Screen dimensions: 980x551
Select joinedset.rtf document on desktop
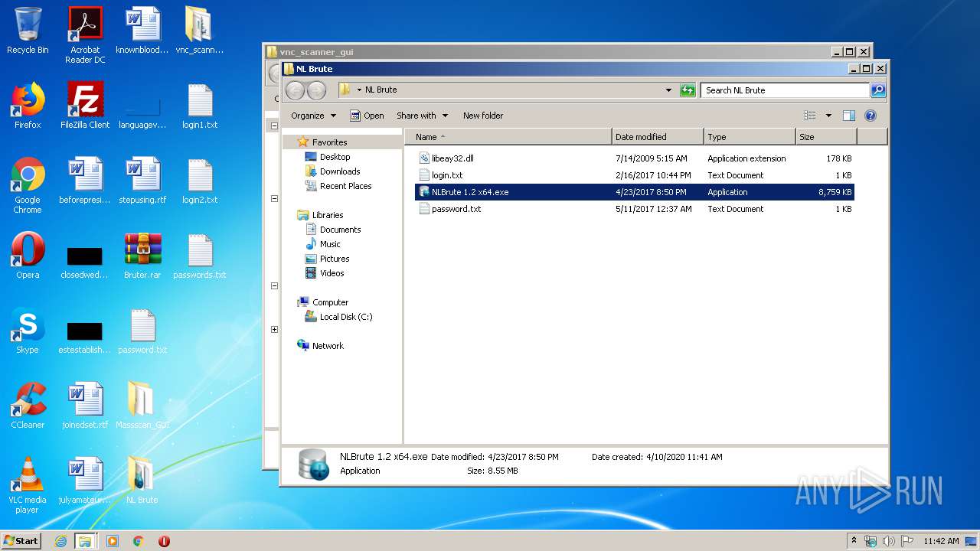(x=85, y=406)
